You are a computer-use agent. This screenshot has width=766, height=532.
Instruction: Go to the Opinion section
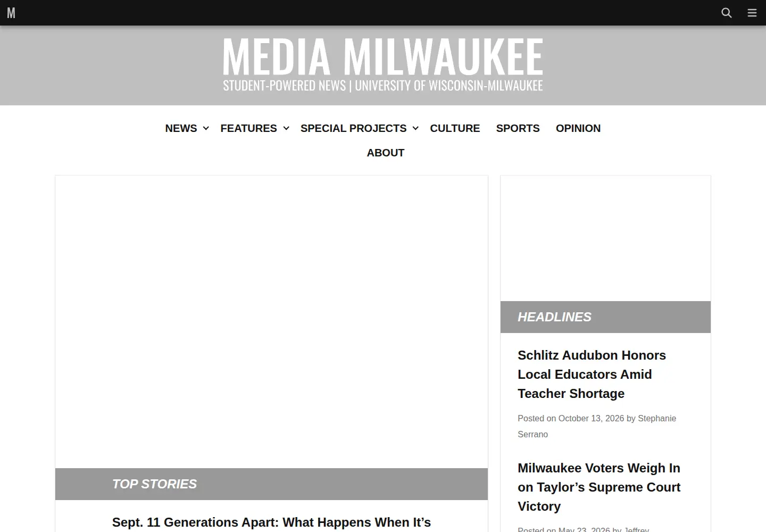pos(578,128)
